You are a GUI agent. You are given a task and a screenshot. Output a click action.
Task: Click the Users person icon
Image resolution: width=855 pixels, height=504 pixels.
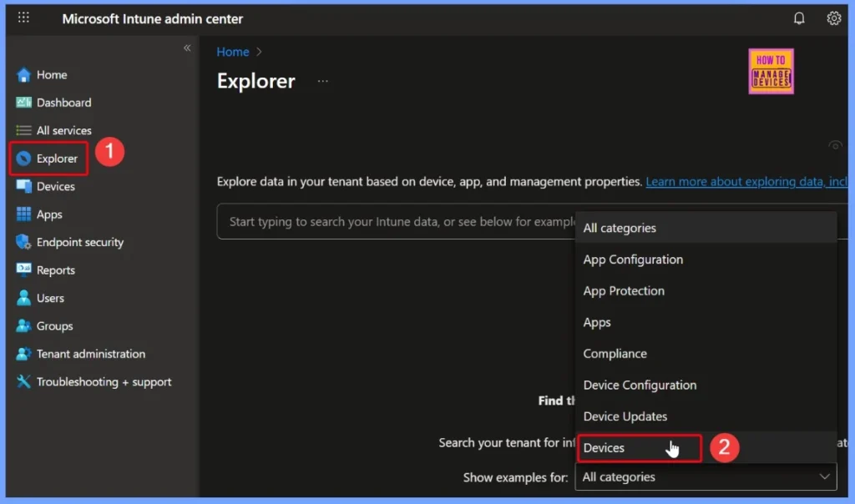(23, 298)
